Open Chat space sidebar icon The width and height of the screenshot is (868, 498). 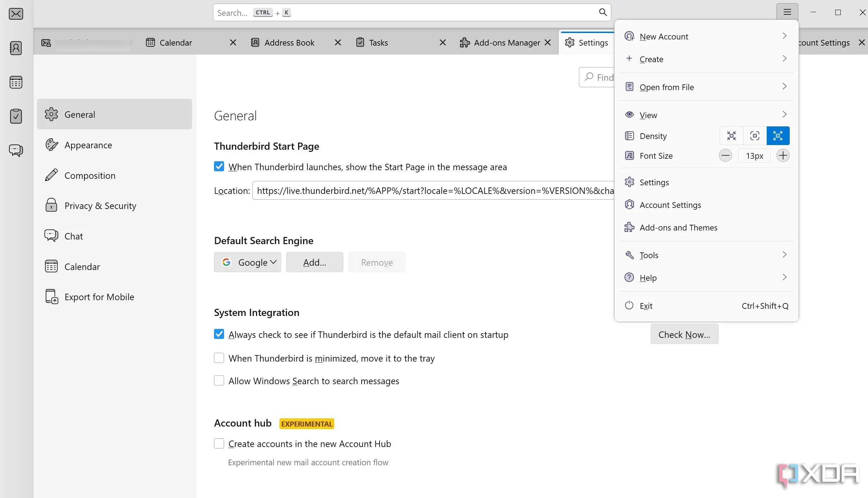(x=16, y=150)
